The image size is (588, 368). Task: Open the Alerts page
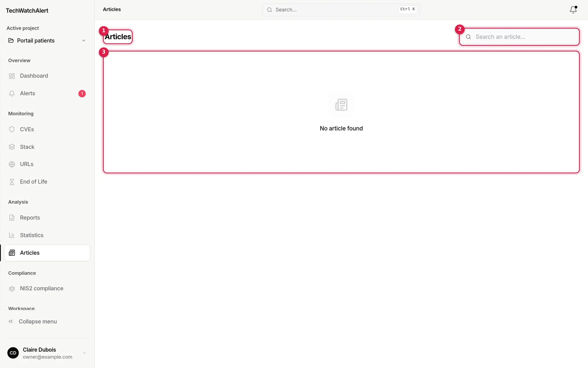tap(47, 94)
